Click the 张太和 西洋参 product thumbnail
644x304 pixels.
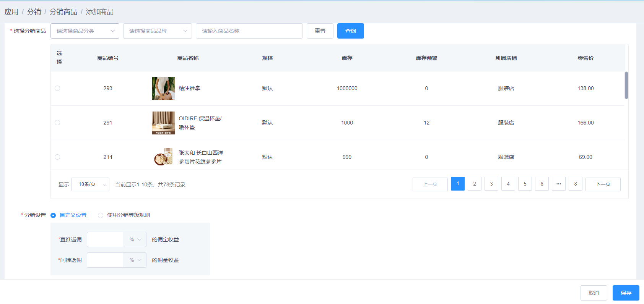tap(163, 157)
